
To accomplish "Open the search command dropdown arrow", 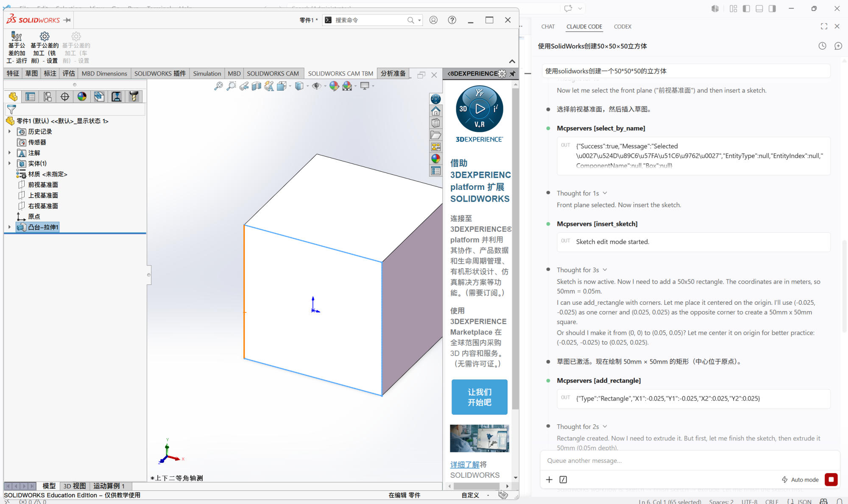I will [x=419, y=20].
